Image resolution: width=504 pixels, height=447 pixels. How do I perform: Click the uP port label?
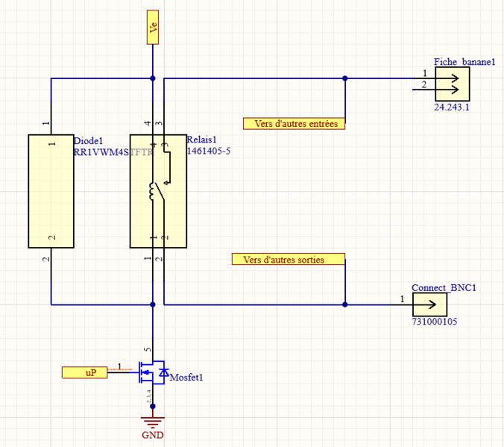[85, 372]
